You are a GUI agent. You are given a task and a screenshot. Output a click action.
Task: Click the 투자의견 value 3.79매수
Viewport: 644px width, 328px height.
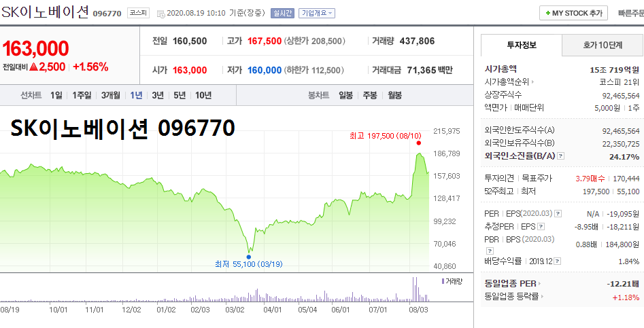(x=590, y=179)
